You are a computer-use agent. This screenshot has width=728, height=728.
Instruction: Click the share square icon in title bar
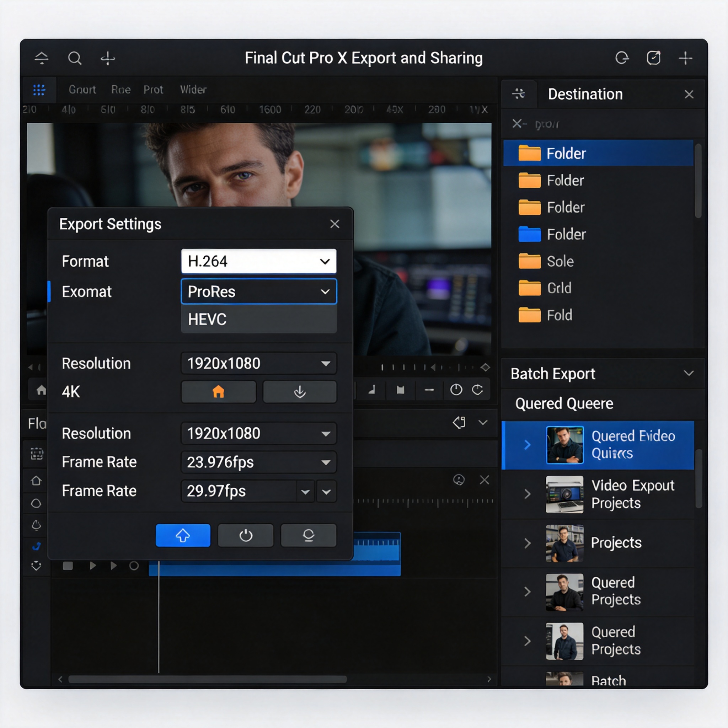[653, 58]
